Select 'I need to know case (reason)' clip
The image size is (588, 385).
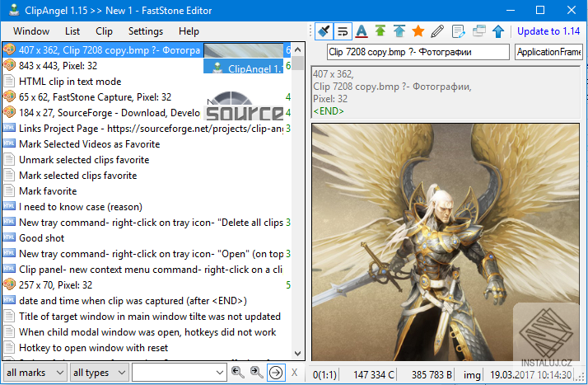click(147, 207)
